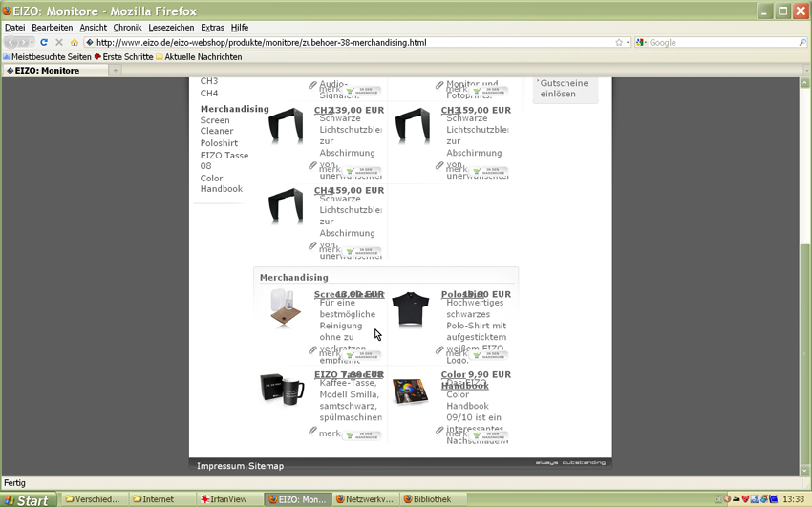Open the Windows Start button

(27, 499)
